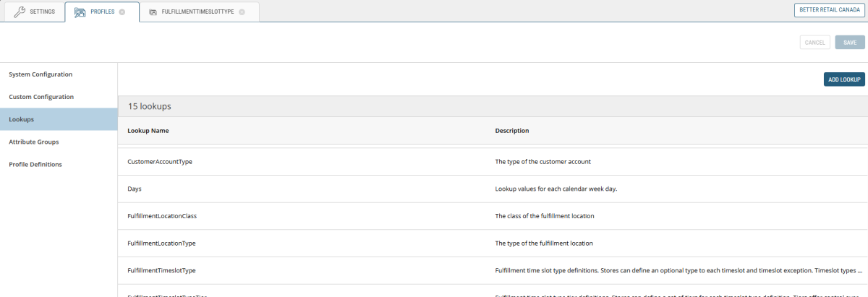Open System Configuration in the sidebar
The height and width of the screenshot is (297, 868).
click(41, 74)
